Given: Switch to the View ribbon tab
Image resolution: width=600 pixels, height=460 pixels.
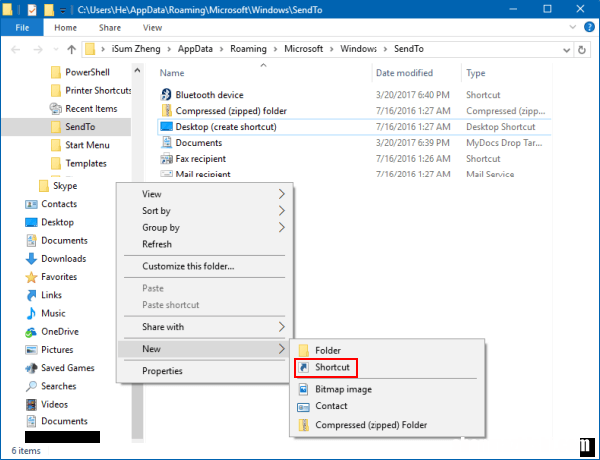Looking at the screenshot, I should coord(152,28).
